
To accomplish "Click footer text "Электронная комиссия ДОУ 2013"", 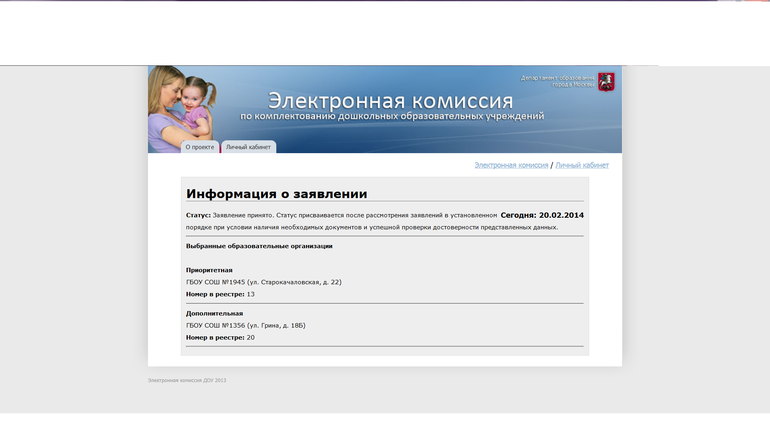I will (187, 380).
